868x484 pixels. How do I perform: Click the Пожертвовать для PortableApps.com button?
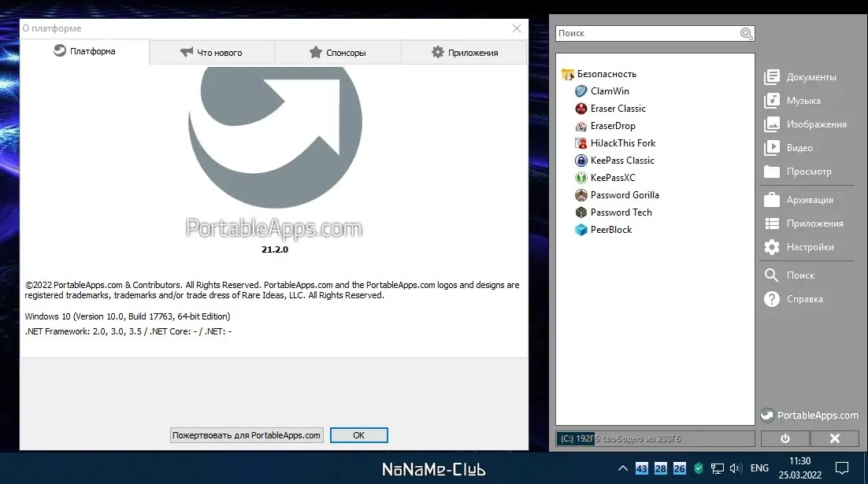pyautogui.click(x=247, y=435)
